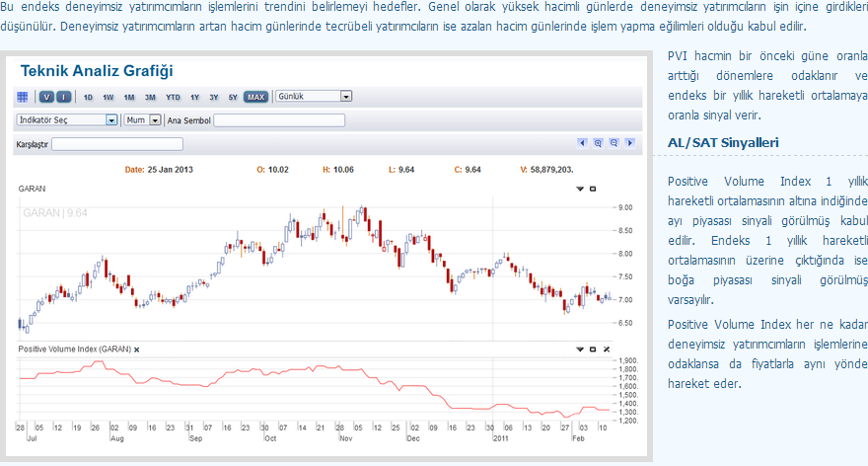The width and height of the screenshot is (868, 466).
Task: Click the pan right arrow icon
Action: (629, 143)
